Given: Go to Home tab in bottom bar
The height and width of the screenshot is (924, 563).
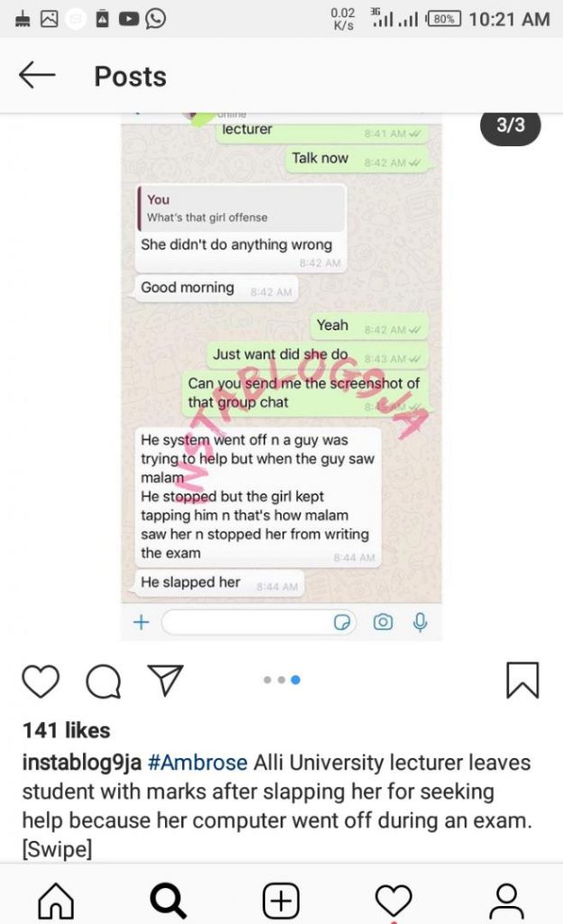Looking at the screenshot, I should [56, 900].
